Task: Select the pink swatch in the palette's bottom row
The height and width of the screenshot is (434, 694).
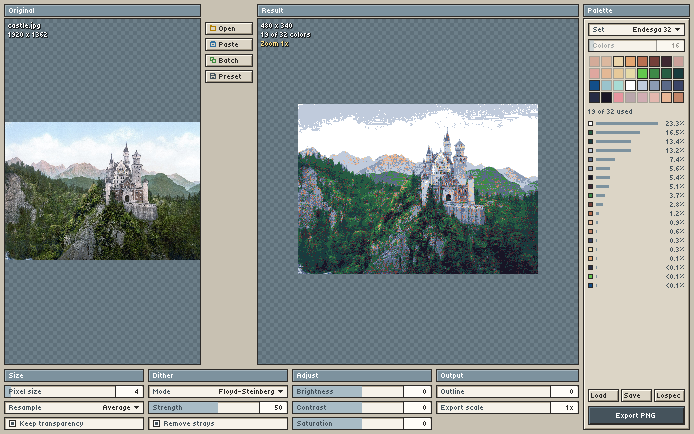Action: tap(618, 97)
